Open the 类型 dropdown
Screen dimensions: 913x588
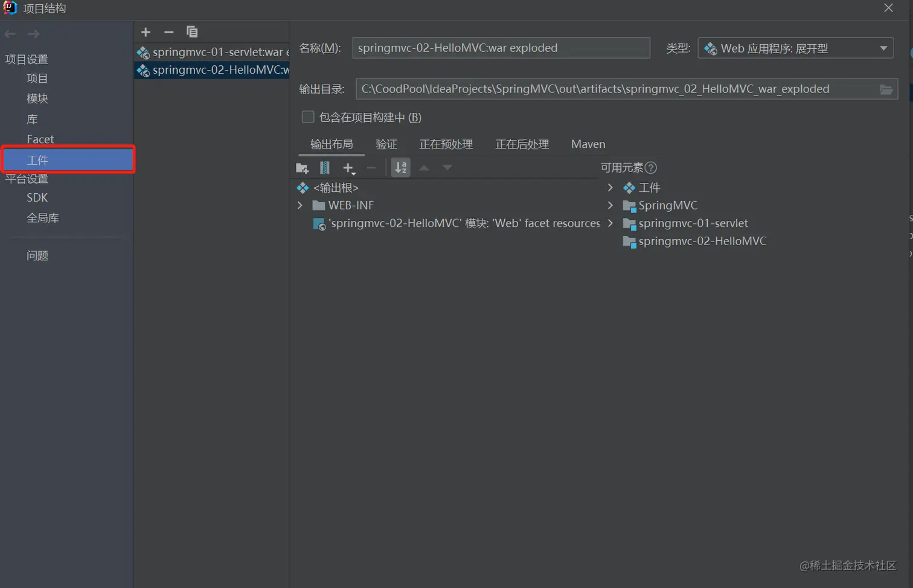click(795, 48)
